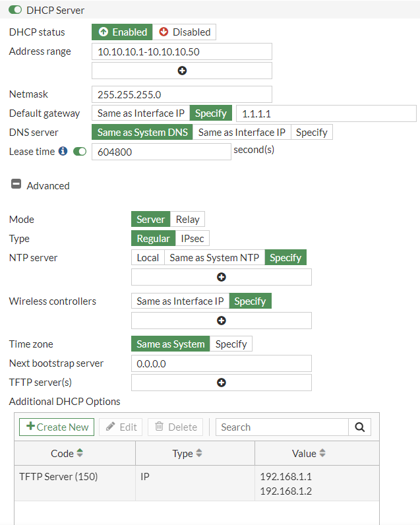
Task: Collapse the Advanced section
Action: coord(16,185)
